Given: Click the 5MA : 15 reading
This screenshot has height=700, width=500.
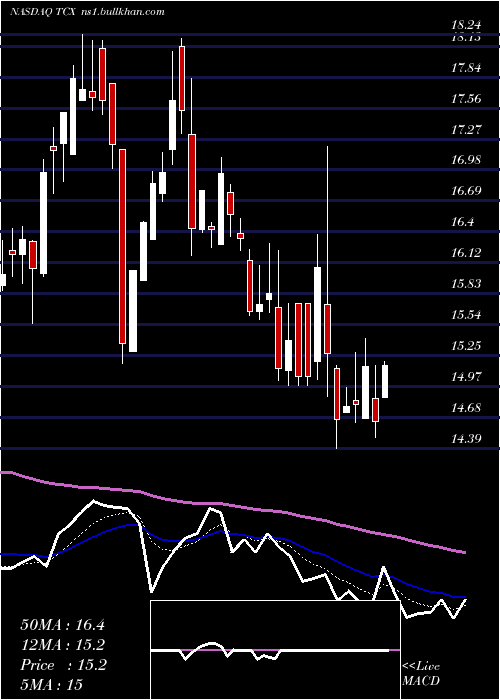Looking at the screenshot, I should 51,685.
